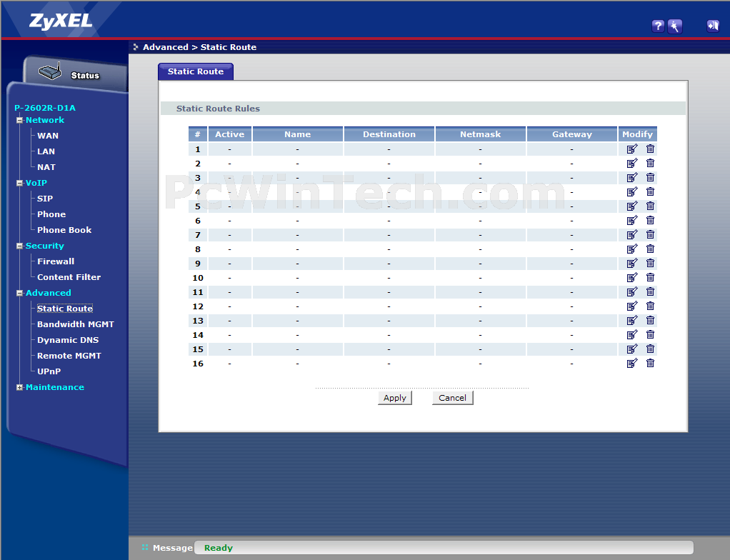Edit static route rule 7
The height and width of the screenshot is (560, 730).
click(631, 234)
